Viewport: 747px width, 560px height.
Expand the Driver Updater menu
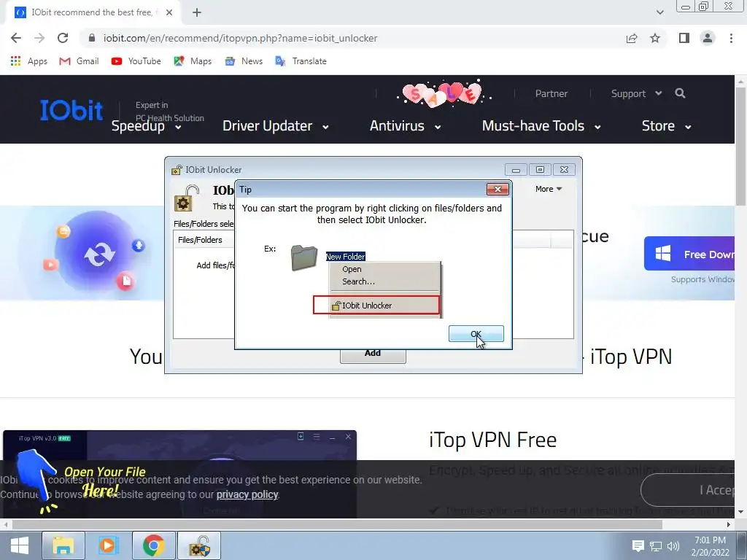(x=275, y=126)
